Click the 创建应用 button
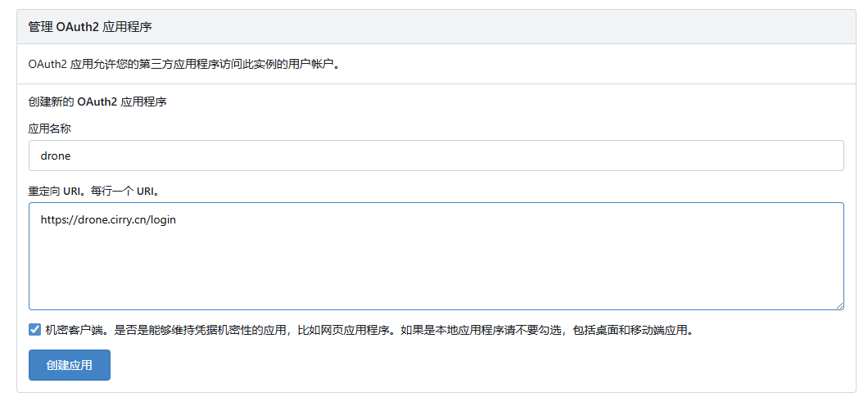This screenshot has width=868, height=406. (x=70, y=365)
